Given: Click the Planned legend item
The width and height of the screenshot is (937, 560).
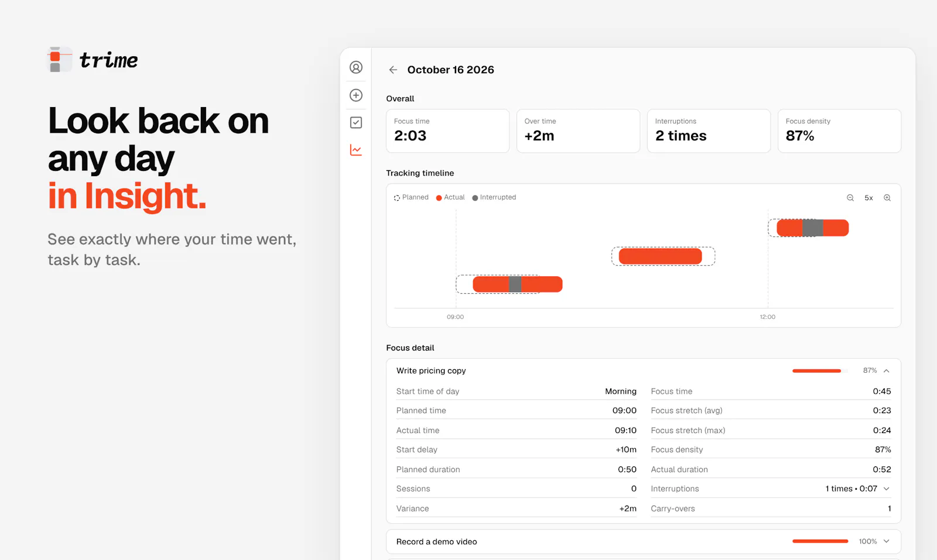Looking at the screenshot, I should (x=411, y=197).
